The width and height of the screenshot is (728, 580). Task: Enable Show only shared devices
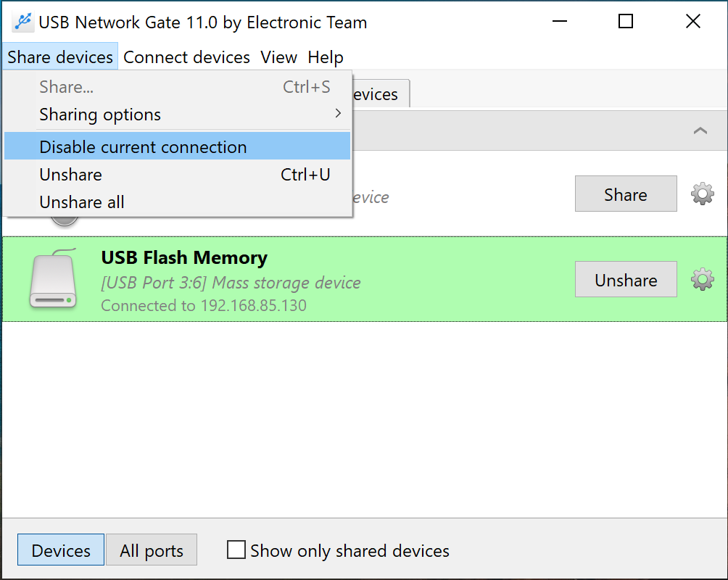point(236,550)
